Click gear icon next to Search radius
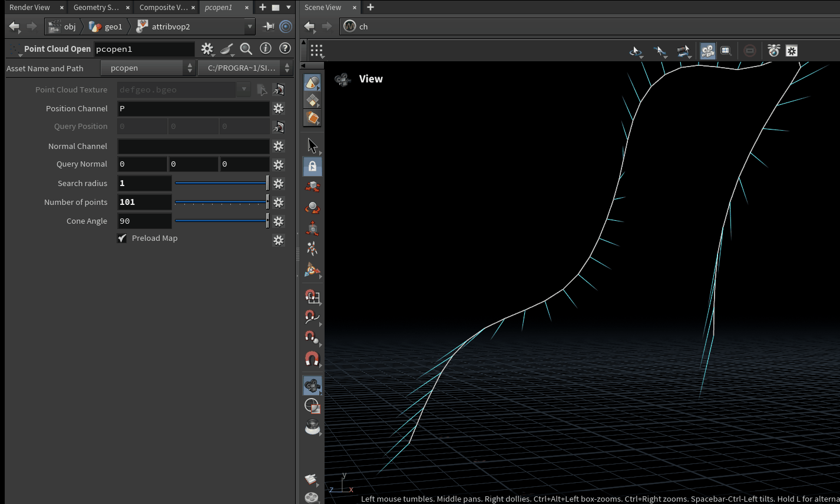Viewport: 840px width, 504px height. (x=279, y=183)
